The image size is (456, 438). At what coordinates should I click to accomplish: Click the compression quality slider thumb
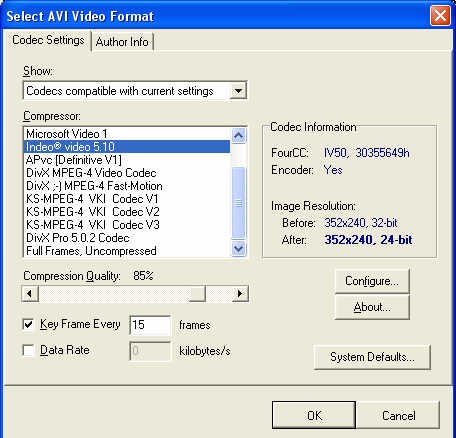click(x=197, y=294)
